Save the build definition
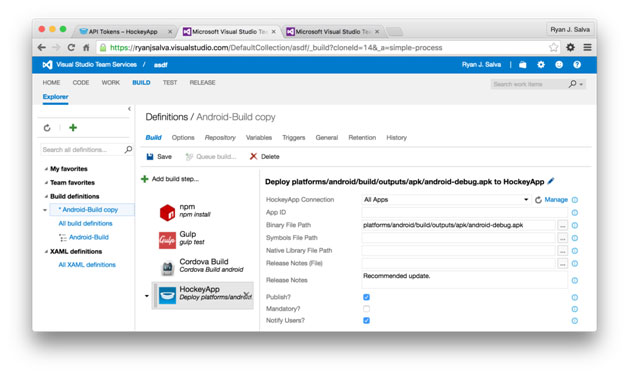Image resolution: width=628 pixels, height=376 pixels. click(x=159, y=157)
